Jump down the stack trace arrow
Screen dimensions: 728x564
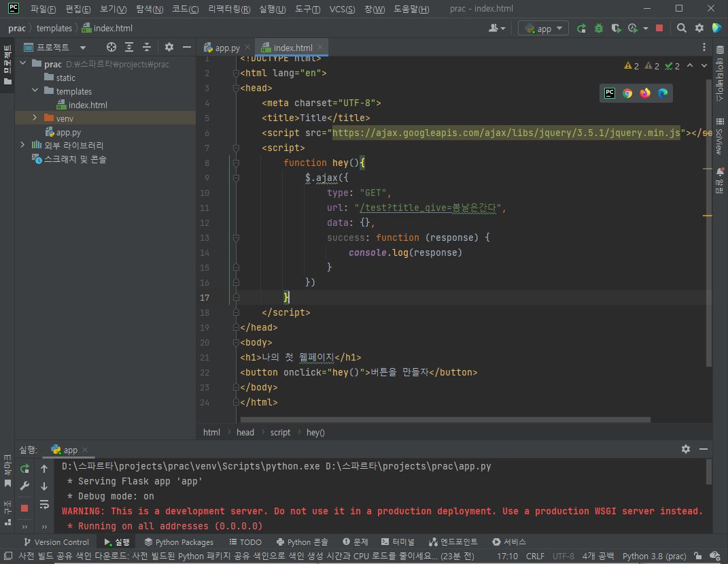[x=44, y=486]
